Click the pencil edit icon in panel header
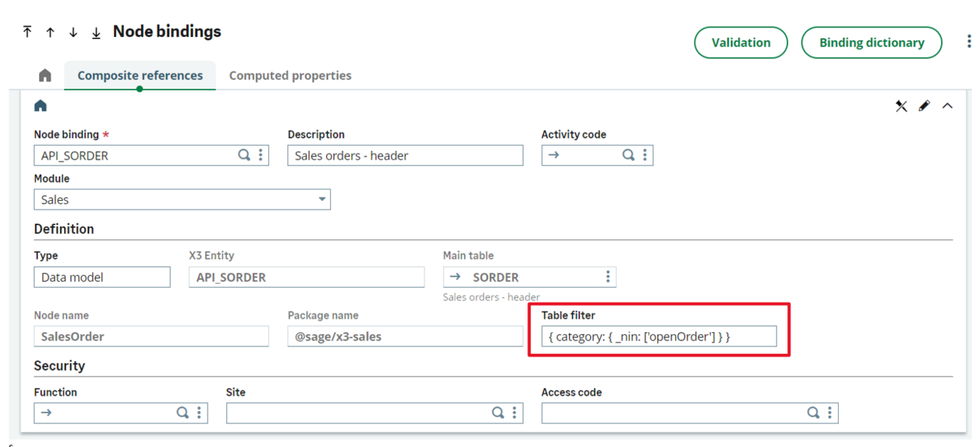Viewport: 980px width, 447px height. click(x=924, y=106)
